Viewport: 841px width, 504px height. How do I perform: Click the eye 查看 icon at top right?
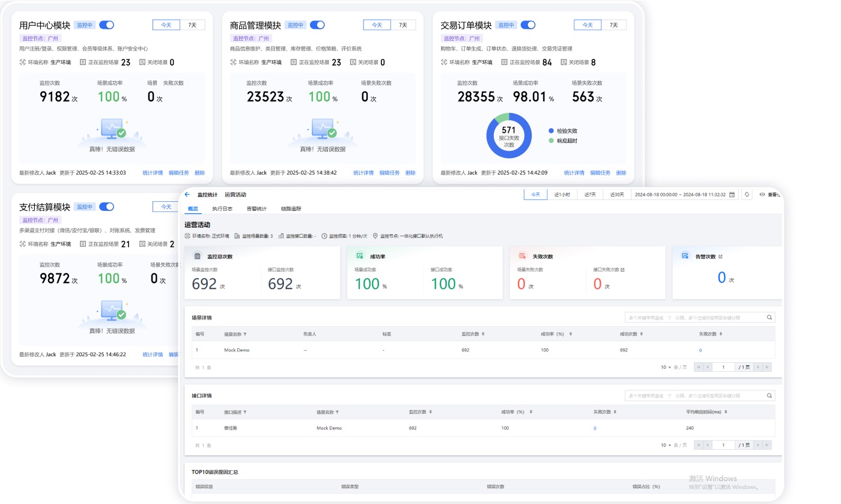point(762,195)
